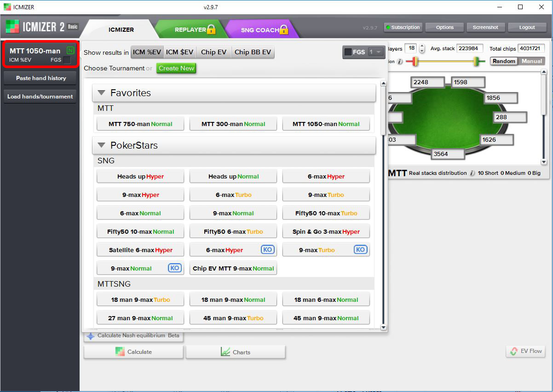This screenshot has width=553, height=392.
Task: Open the MTT 1050-man tournament selector in sidebar
Action: pyautogui.click(x=40, y=54)
